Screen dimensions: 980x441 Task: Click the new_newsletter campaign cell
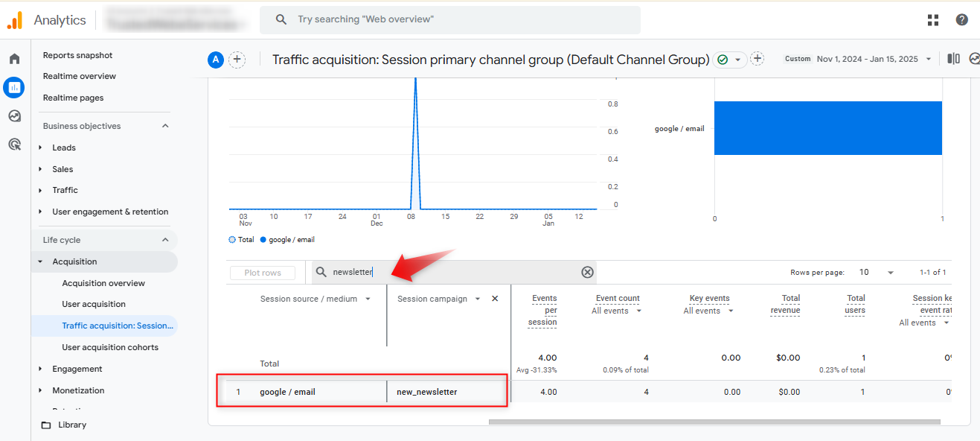pos(427,392)
